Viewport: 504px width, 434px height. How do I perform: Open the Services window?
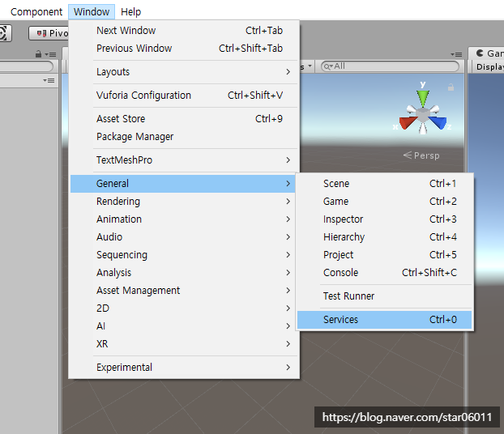point(384,320)
